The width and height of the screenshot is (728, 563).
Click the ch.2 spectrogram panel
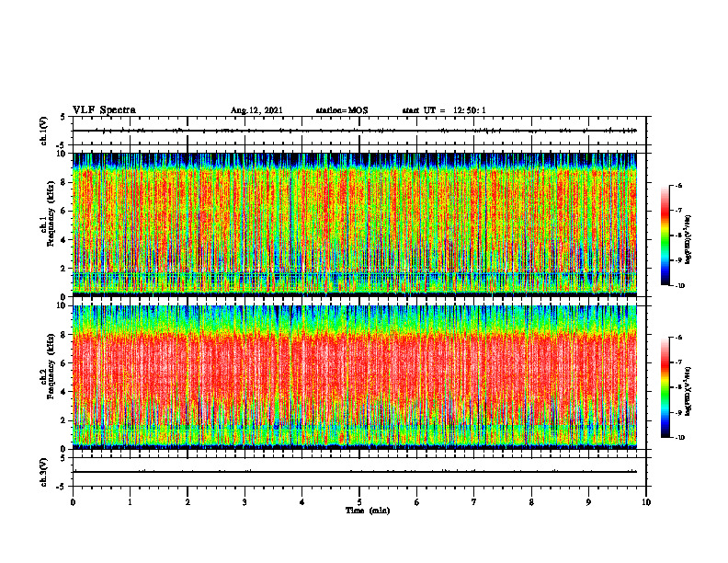pyautogui.click(x=355, y=377)
